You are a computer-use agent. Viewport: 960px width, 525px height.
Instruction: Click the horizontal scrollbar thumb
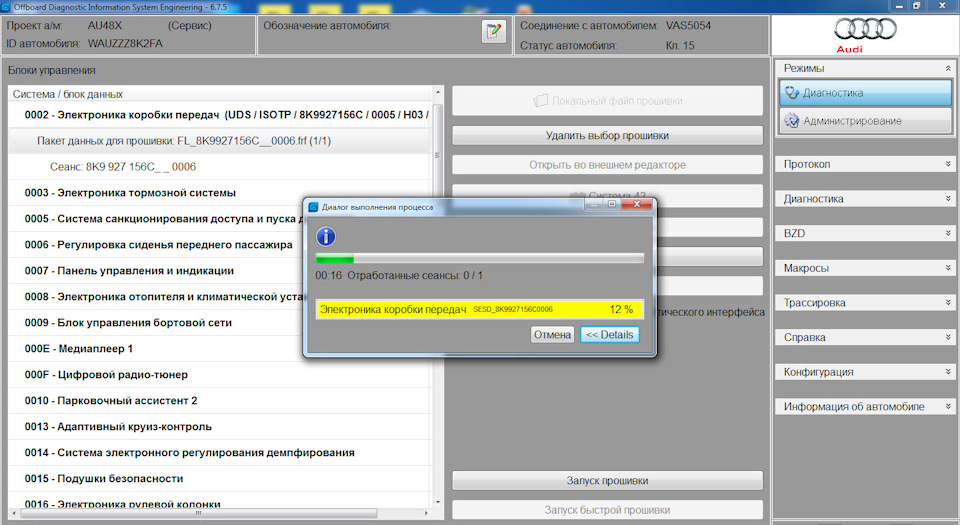tap(198, 513)
